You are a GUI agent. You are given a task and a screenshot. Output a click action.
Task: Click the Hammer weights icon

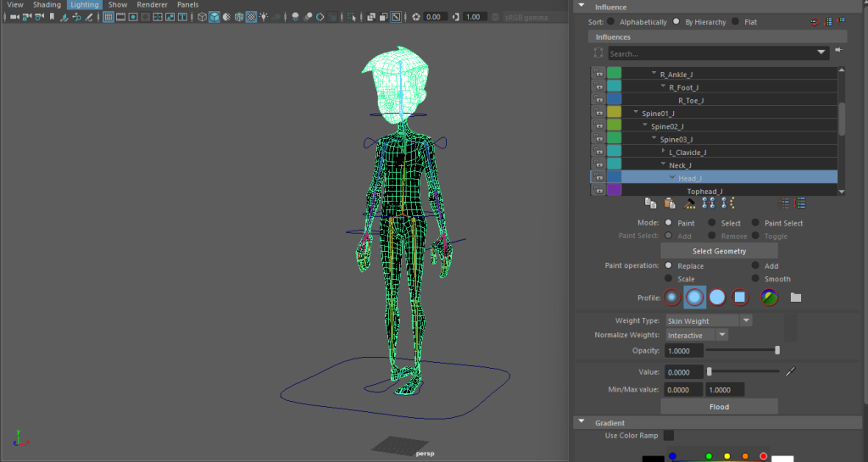click(x=690, y=203)
